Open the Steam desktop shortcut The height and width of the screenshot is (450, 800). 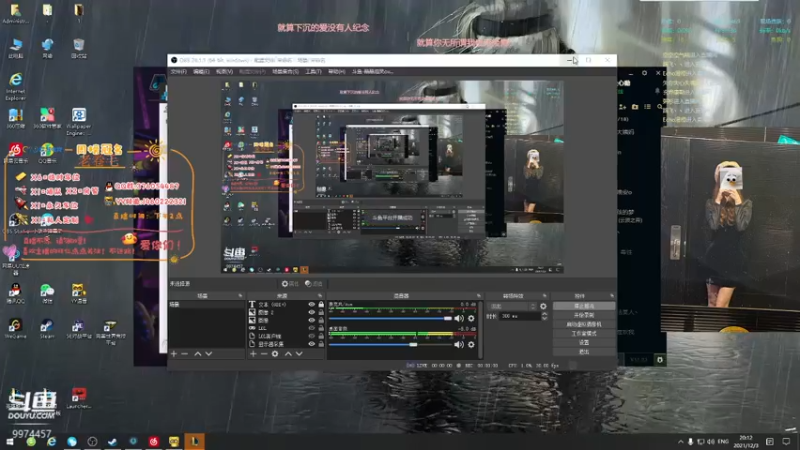(47, 329)
